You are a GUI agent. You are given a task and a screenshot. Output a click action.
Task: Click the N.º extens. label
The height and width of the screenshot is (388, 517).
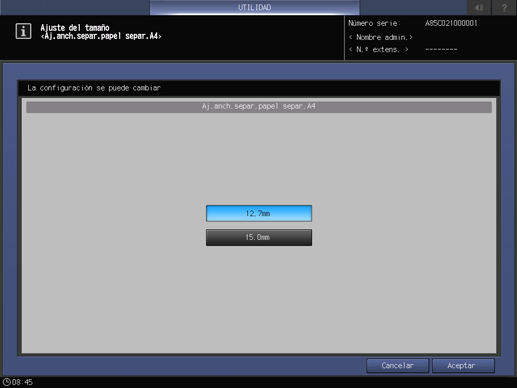(x=379, y=50)
